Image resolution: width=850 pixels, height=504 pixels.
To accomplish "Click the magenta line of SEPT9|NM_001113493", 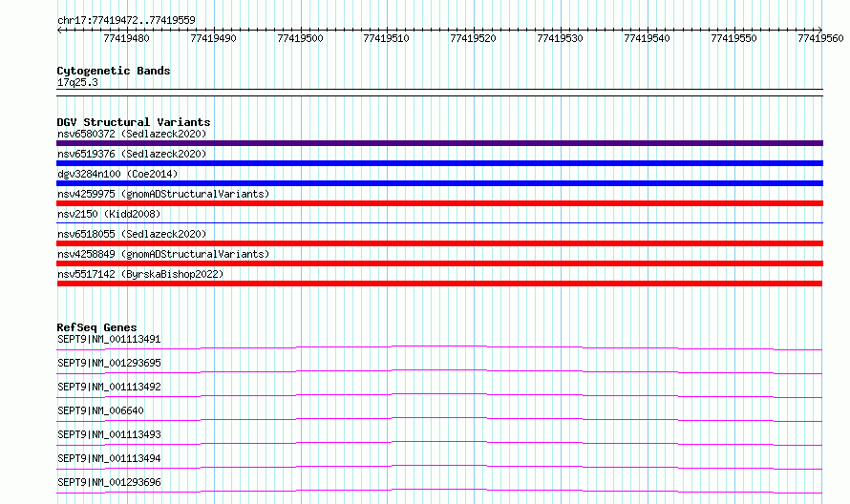I will click(x=439, y=443).
